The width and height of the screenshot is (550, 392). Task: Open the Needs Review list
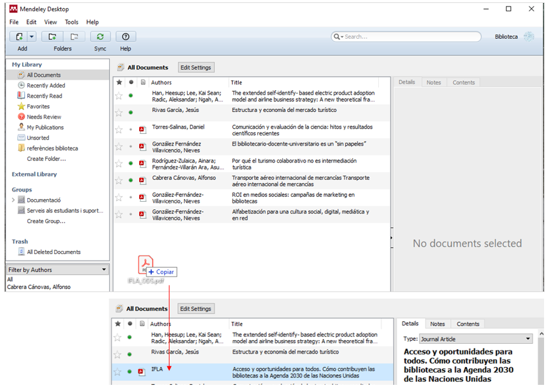point(44,117)
